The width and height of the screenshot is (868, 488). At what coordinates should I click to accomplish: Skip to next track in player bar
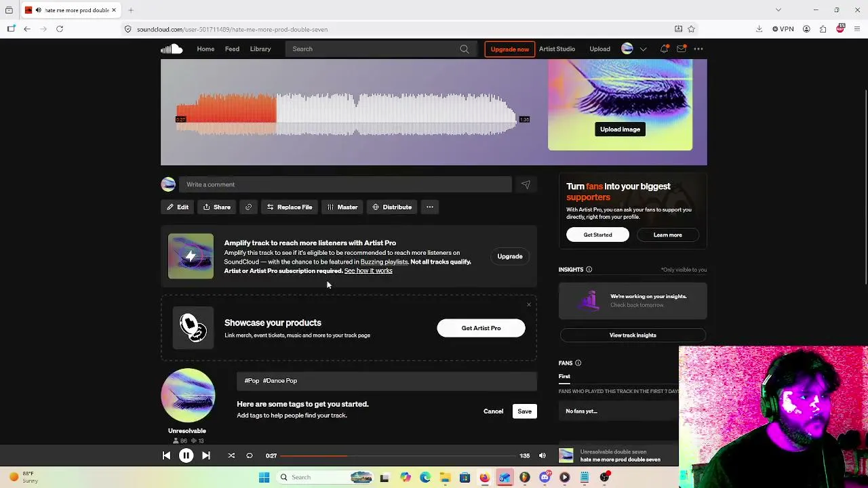pos(206,455)
